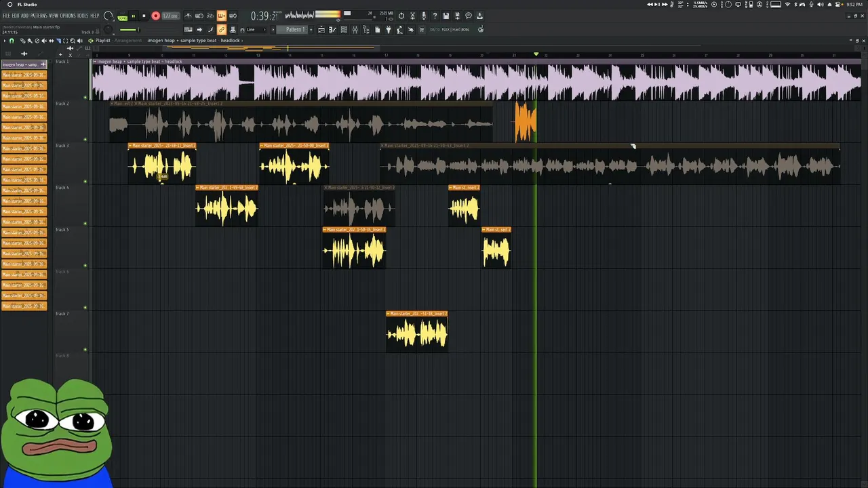Expand the arrow left of Pattern 1
The image size is (868, 488).
[x=273, y=30]
